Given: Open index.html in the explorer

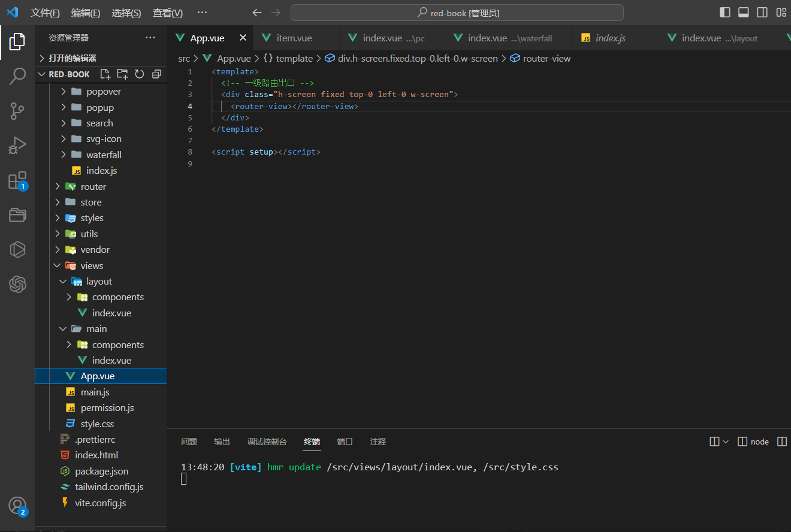Looking at the screenshot, I should (x=101, y=455).
